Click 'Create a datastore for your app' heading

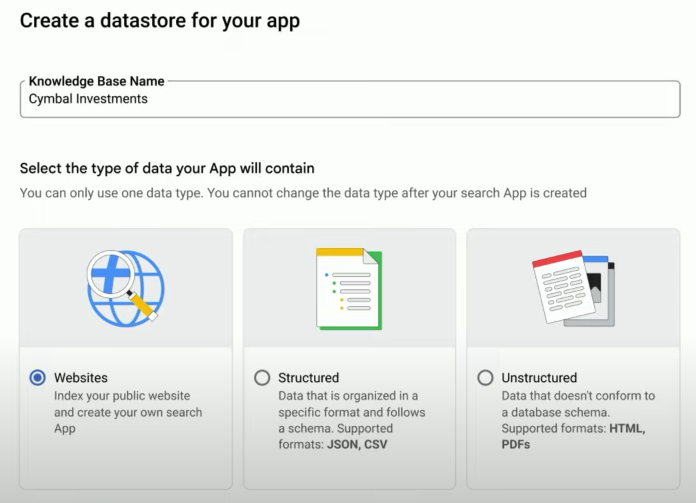[160, 20]
